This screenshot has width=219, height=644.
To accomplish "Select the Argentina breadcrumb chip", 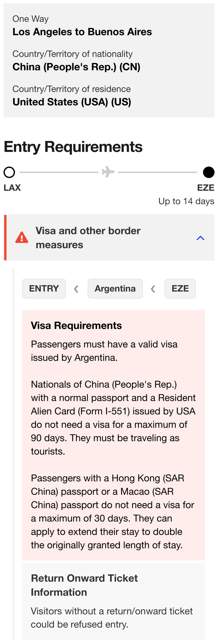I will coord(115,288).
